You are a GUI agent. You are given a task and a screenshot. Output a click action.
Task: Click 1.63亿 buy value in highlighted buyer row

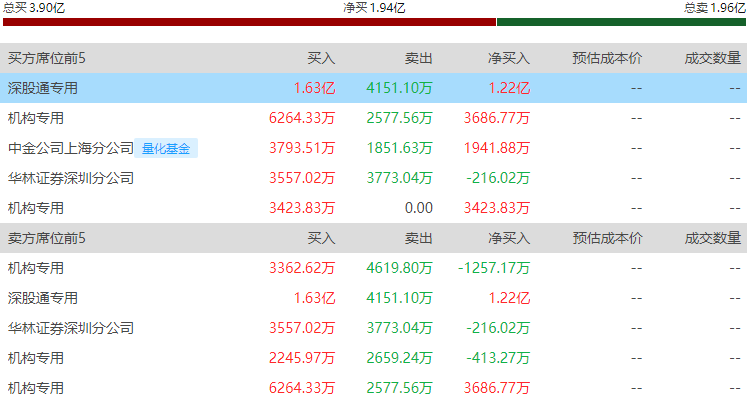[x=314, y=88]
